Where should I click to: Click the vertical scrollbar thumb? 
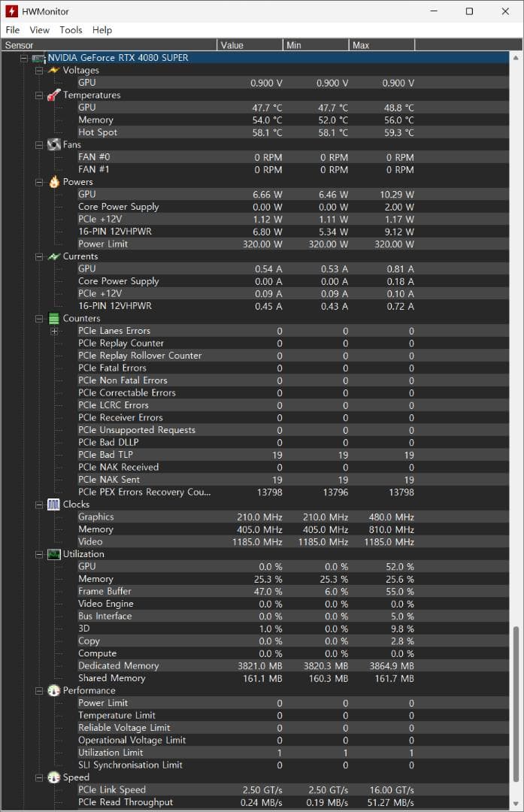coord(516,704)
